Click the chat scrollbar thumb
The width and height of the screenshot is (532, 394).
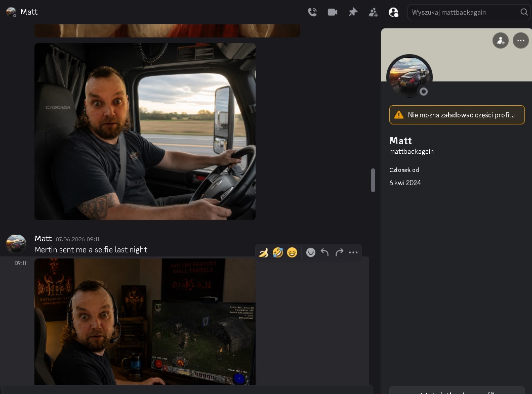coord(373,180)
